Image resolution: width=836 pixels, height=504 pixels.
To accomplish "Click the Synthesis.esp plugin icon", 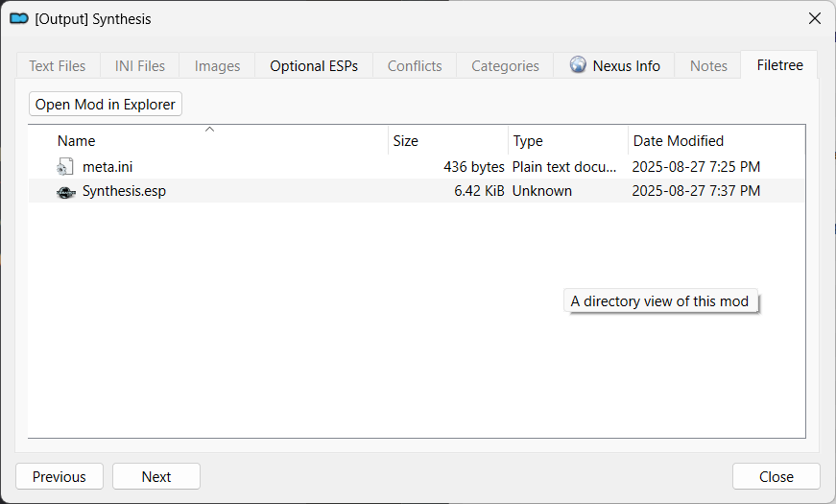I will pos(65,191).
